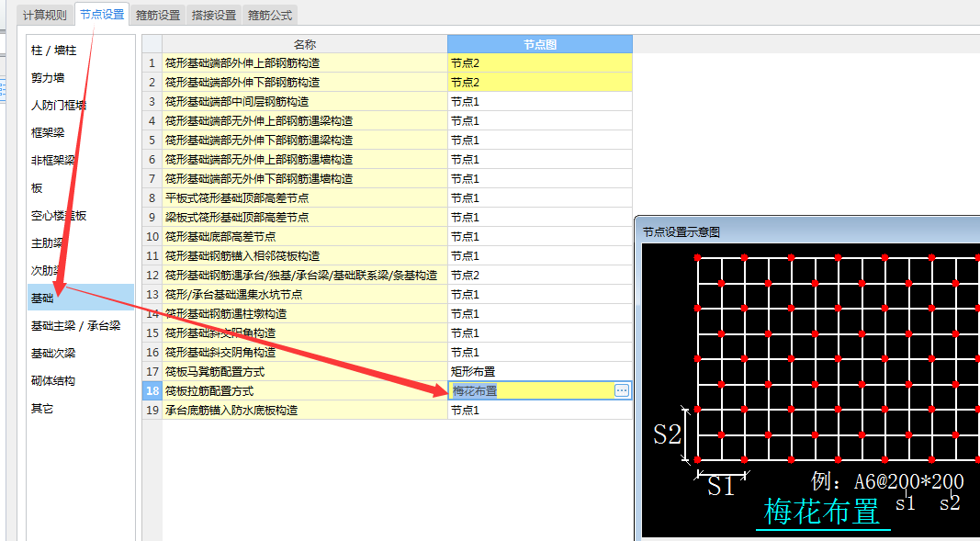980x541 pixels.
Task: Click 矩形布置 value of row 17
Action: pyautogui.click(x=540, y=372)
